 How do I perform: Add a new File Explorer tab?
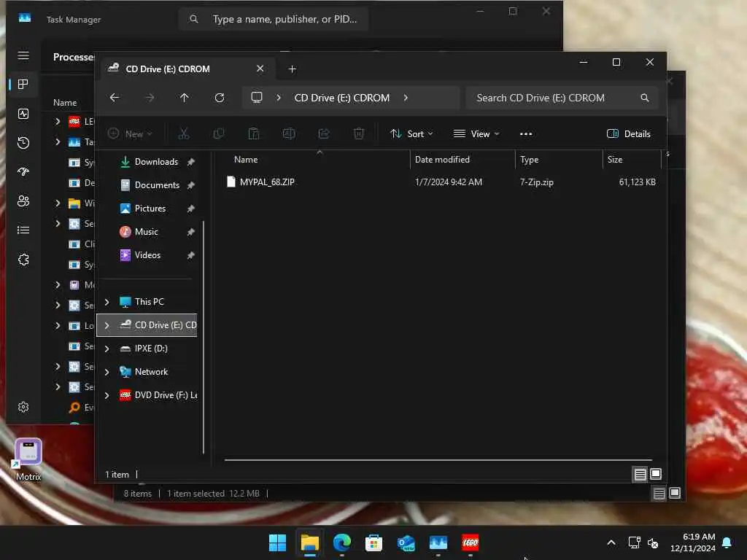pos(292,69)
